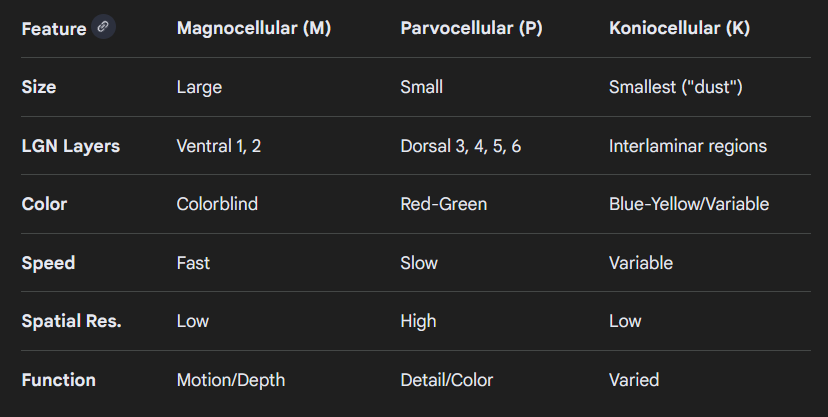The height and width of the screenshot is (417, 828).
Task: Click the Red-Green cell
Action: 443,204
